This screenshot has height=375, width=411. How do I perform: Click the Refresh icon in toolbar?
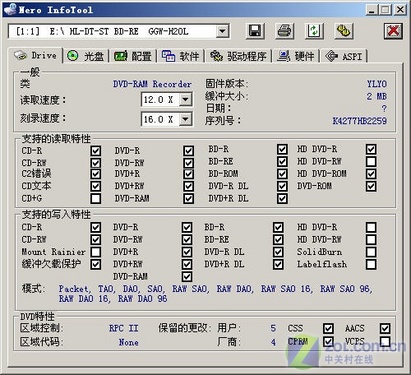[x=314, y=32]
